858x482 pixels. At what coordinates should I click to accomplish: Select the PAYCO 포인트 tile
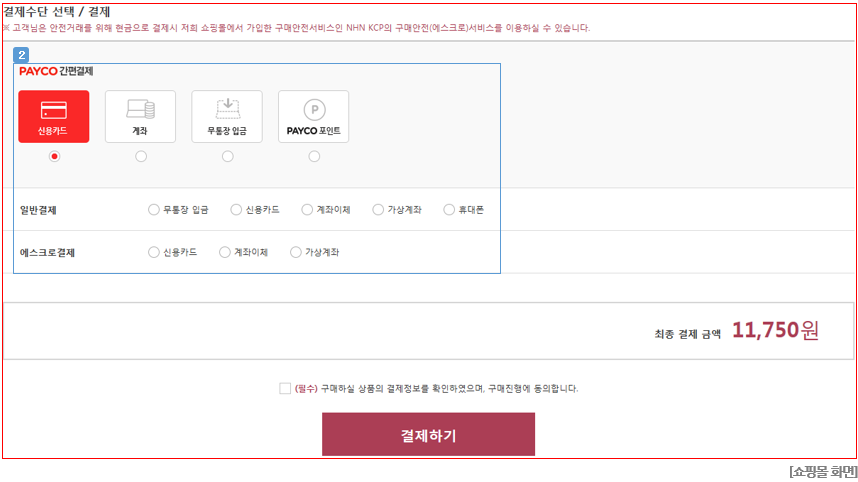point(314,117)
